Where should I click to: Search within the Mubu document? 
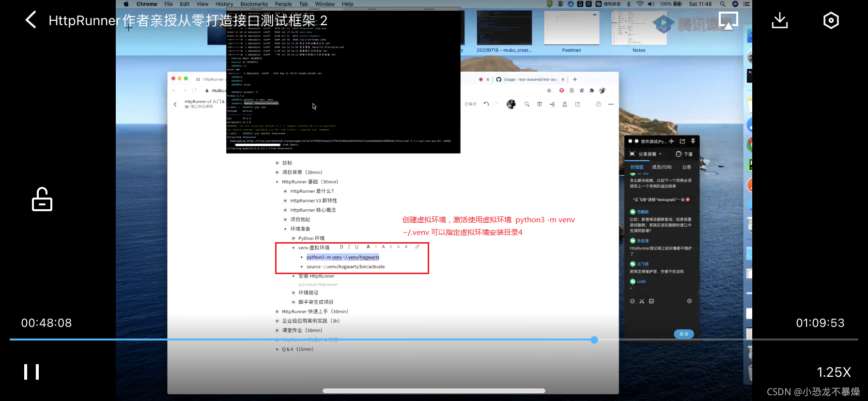click(x=527, y=104)
